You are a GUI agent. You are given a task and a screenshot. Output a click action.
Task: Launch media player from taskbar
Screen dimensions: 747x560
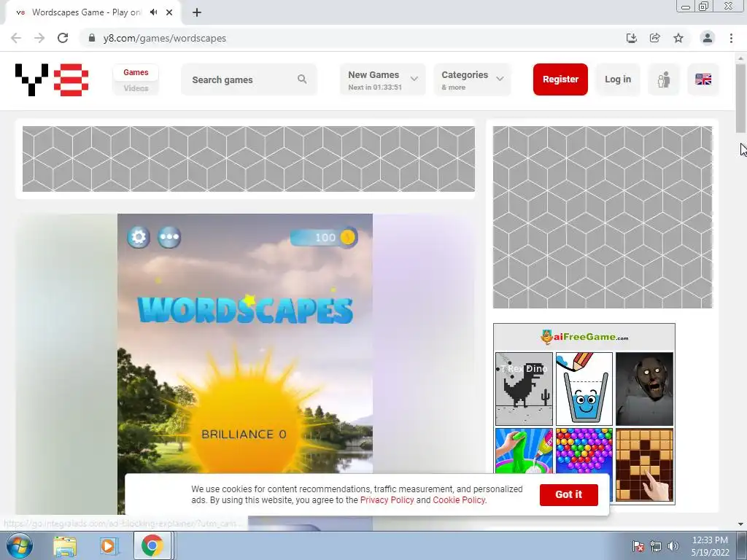click(x=108, y=545)
